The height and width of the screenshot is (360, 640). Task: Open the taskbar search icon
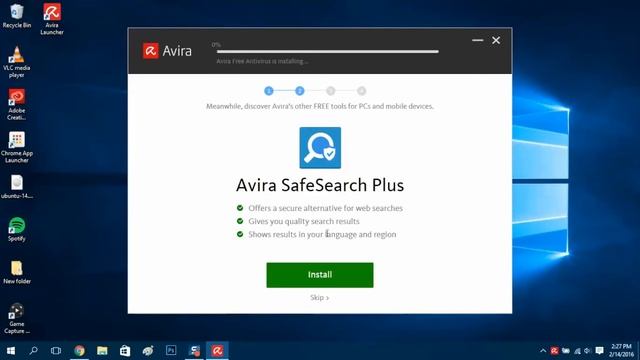33,351
